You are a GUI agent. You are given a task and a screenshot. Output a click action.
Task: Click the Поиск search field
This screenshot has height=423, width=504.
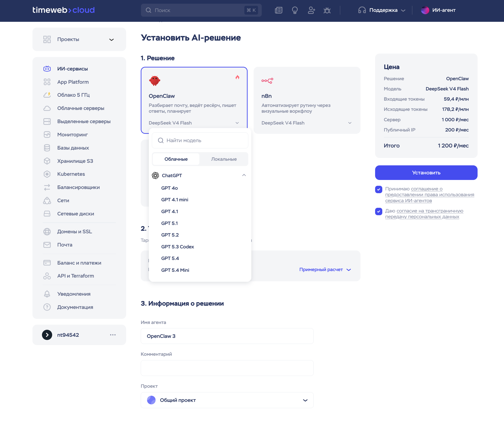pyautogui.click(x=201, y=10)
